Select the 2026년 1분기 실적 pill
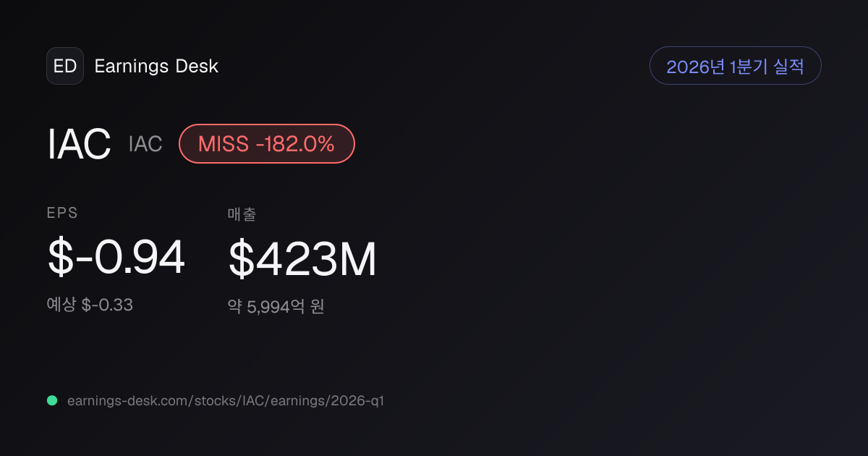This screenshot has height=456, width=868. click(x=735, y=66)
